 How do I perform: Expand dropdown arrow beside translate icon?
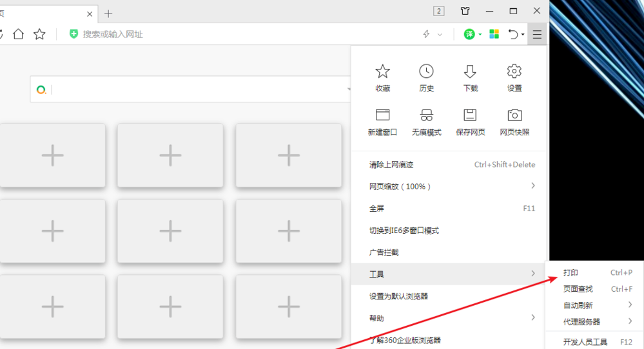pos(480,35)
